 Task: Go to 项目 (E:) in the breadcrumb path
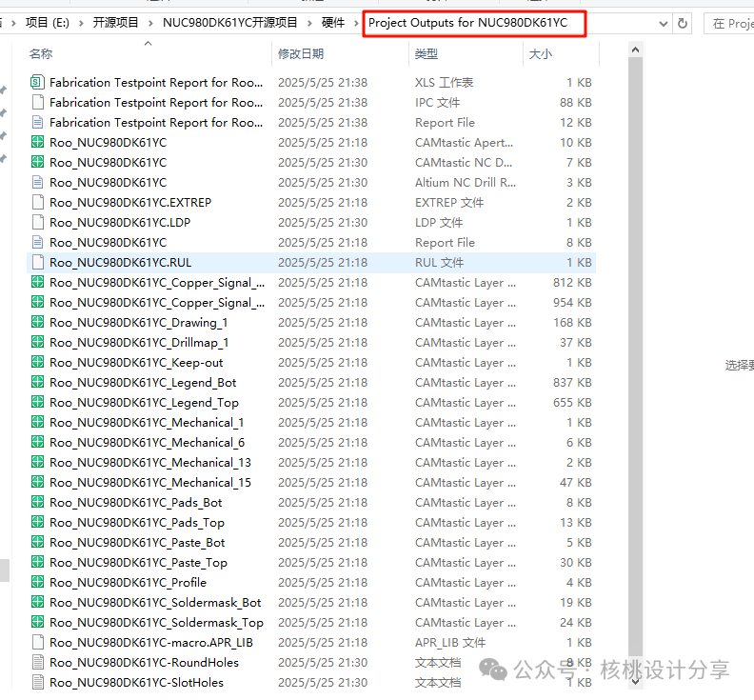(x=48, y=23)
